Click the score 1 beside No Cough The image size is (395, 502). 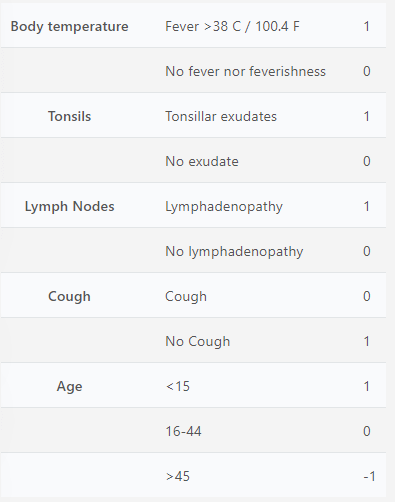click(x=367, y=341)
